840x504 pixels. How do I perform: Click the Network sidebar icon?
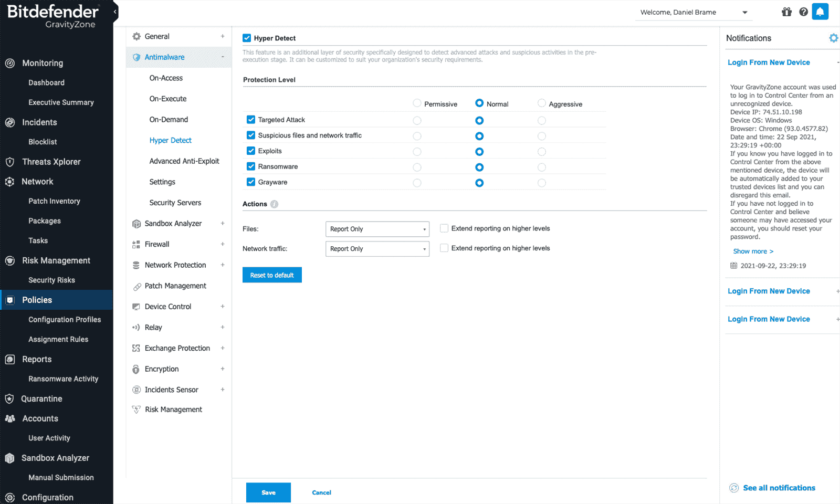(x=10, y=182)
